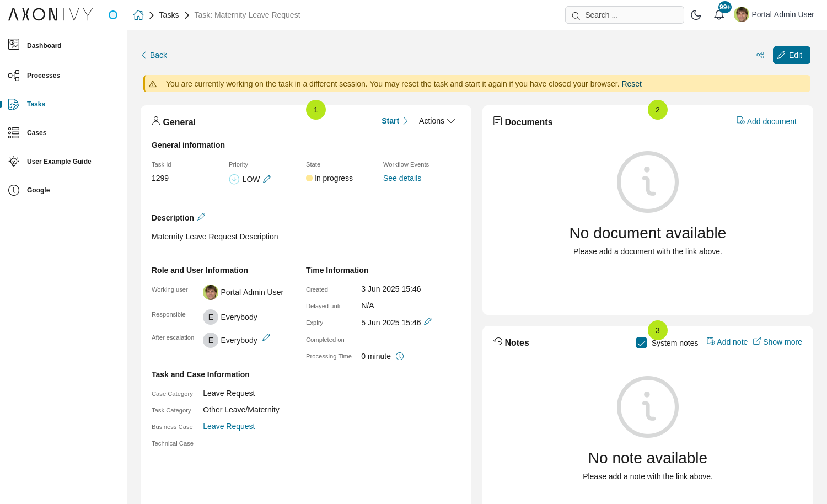The image size is (827, 504).
Task: Click the share icon next to Edit
Action: click(x=760, y=55)
